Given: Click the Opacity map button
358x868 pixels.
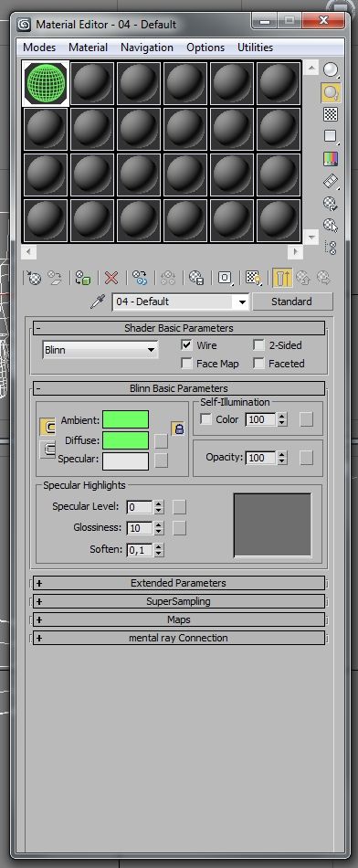Looking at the screenshot, I should click(306, 457).
